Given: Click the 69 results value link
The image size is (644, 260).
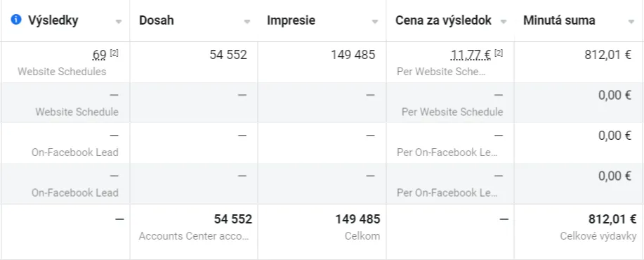Looking at the screenshot, I should point(100,55).
